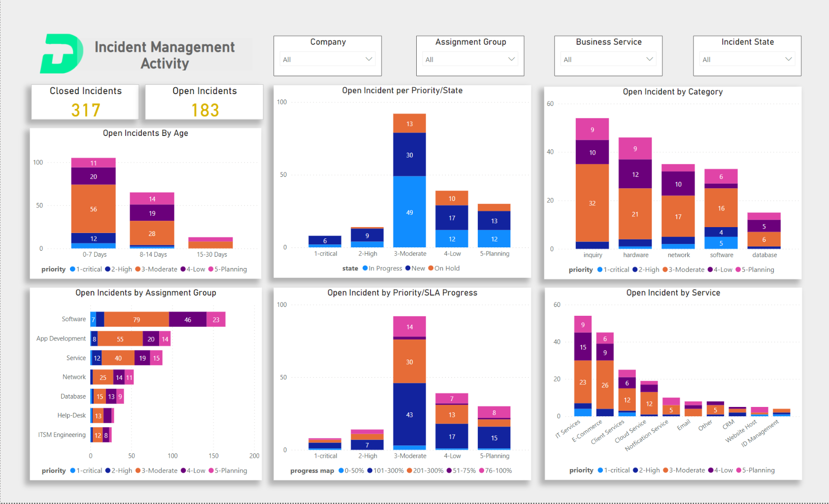Click the 25 segment in the Network row
The image size is (829, 504).
point(103,377)
